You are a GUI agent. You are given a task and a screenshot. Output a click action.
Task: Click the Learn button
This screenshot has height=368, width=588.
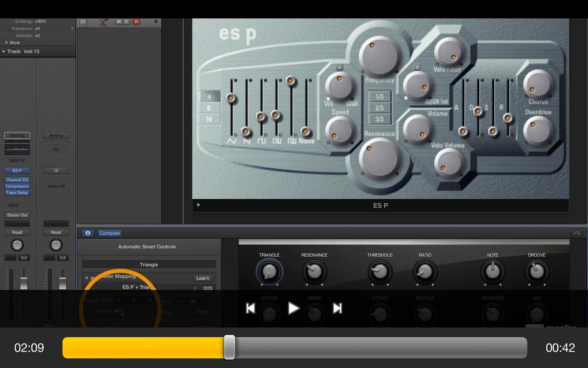coord(203,278)
